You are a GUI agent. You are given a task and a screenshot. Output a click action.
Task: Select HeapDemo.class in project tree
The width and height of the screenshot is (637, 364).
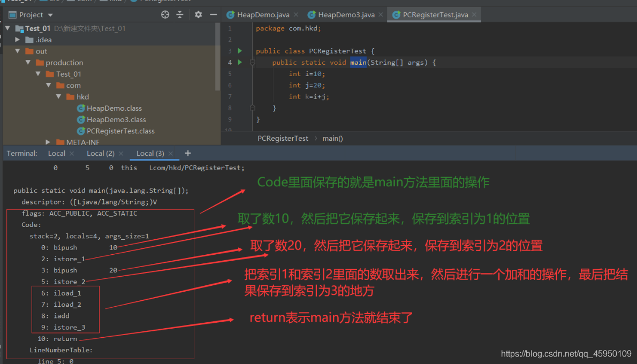point(114,108)
